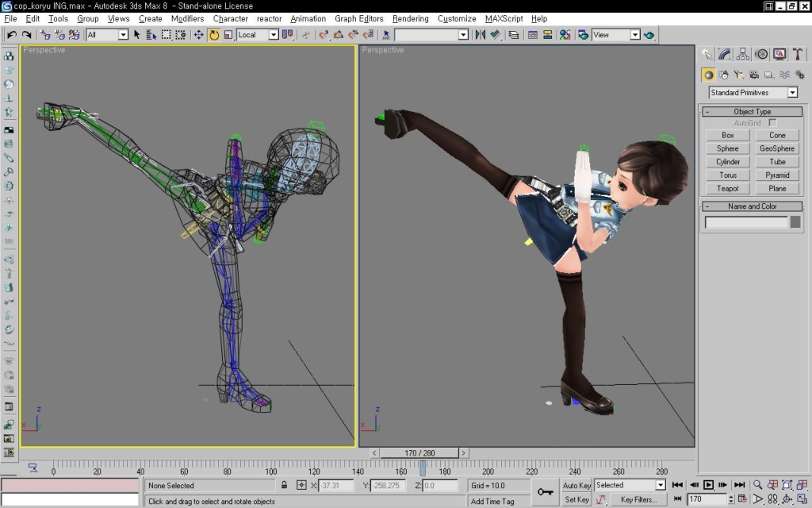This screenshot has height=508, width=812.
Task: Toggle Absolute/Offset transform type-in mode
Action: pyautogui.click(x=301, y=485)
